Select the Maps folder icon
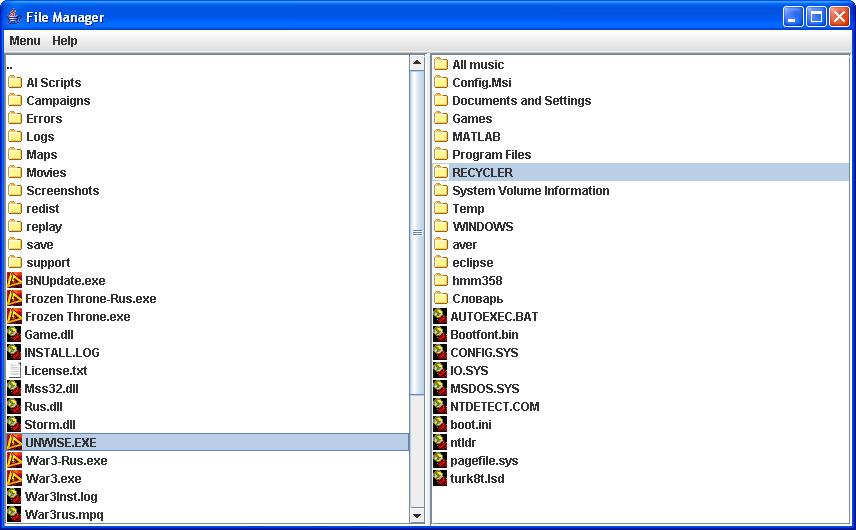The width and height of the screenshot is (856, 530). [x=15, y=154]
